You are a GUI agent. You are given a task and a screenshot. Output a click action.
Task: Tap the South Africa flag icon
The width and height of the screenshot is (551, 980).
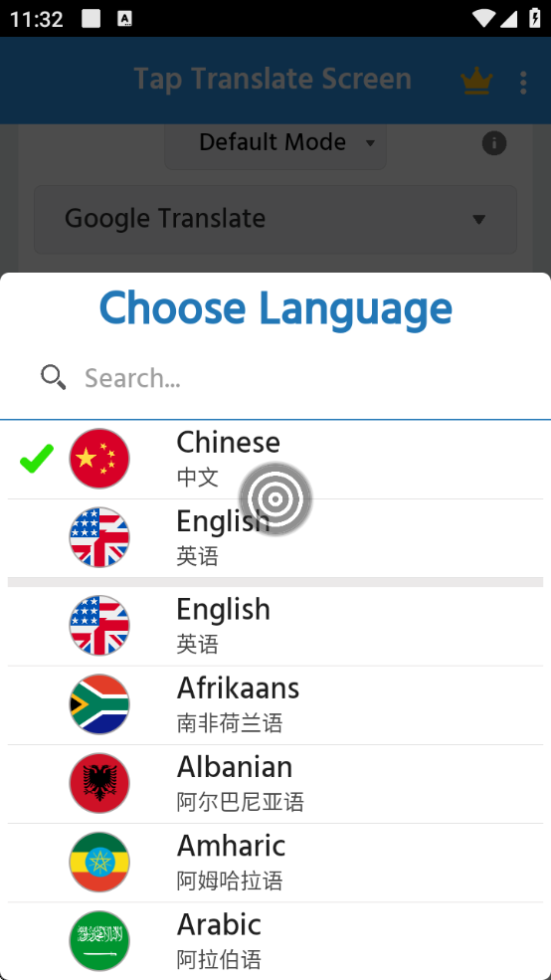pos(99,704)
